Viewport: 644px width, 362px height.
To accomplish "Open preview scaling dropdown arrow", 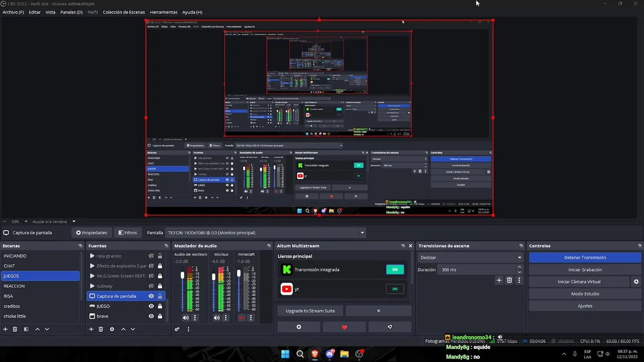I will 74,221.
